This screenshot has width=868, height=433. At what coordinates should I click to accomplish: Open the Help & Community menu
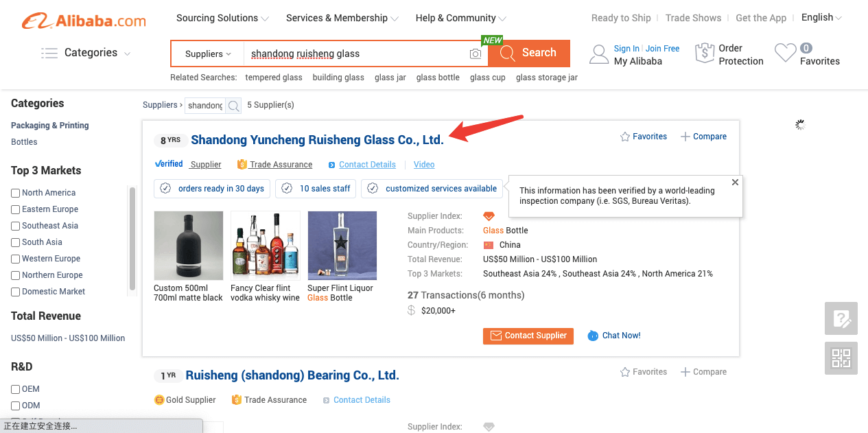click(460, 18)
